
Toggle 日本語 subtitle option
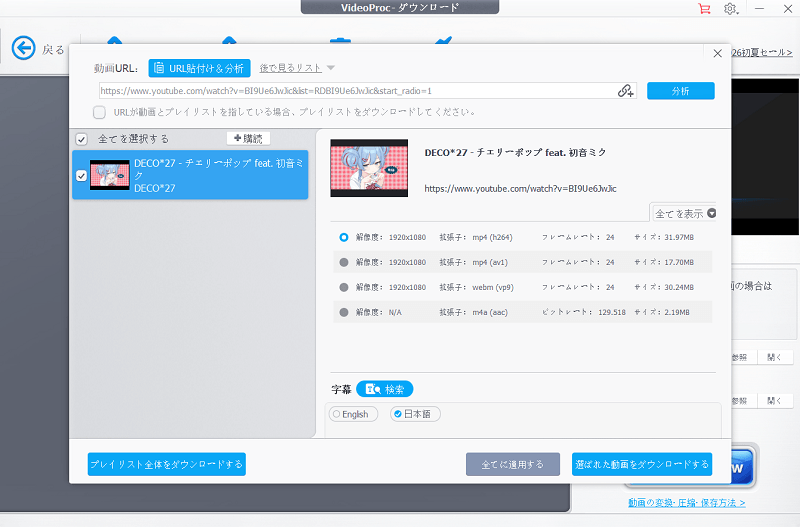(x=415, y=414)
